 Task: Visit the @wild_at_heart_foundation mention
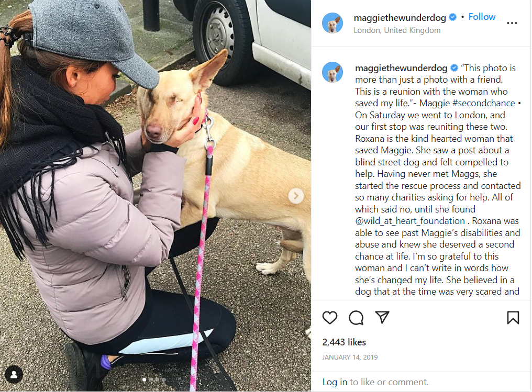pyautogui.click(x=410, y=221)
